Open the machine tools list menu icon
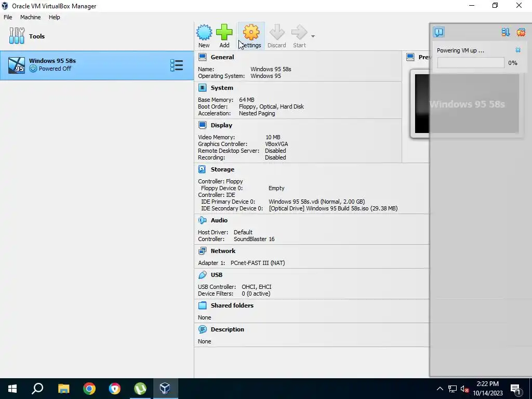This screenshot has height=399, width=532. click(177, 65)
